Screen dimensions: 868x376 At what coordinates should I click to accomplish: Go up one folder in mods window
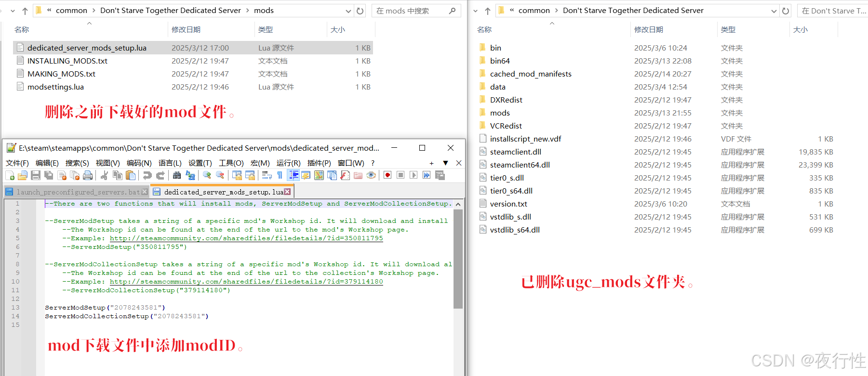(25, 11)
